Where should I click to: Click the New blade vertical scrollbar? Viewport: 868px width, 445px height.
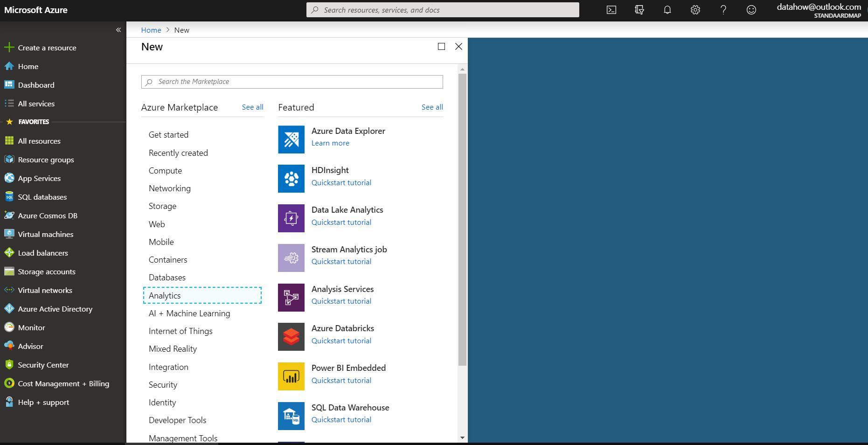(x=462, y=219)
